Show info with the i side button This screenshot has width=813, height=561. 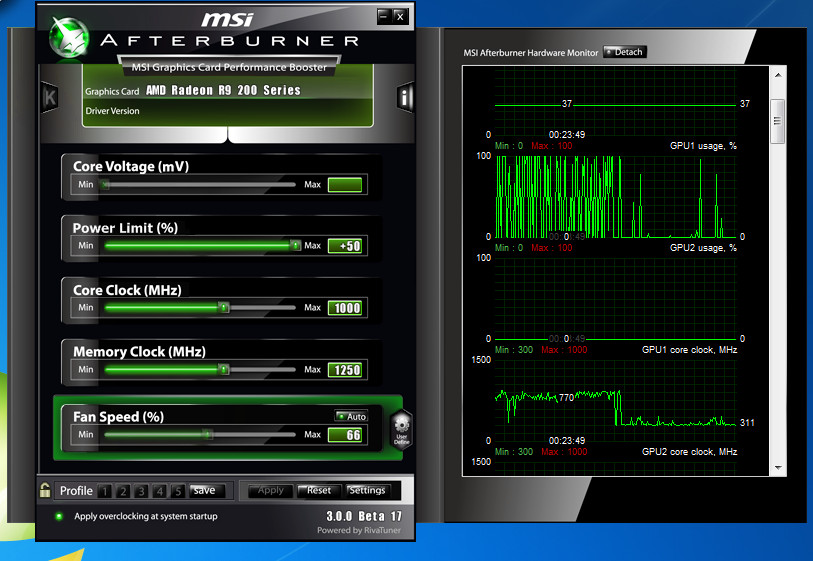405,96
